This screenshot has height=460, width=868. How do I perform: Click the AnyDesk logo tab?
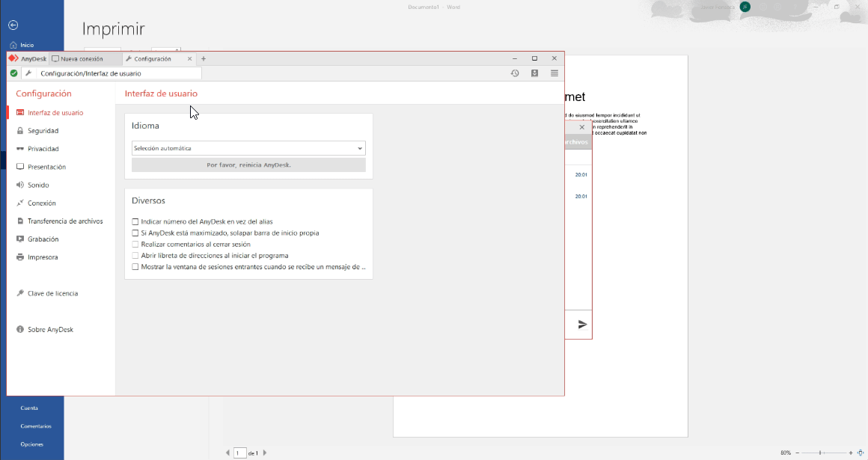click(x=28, y=58)
